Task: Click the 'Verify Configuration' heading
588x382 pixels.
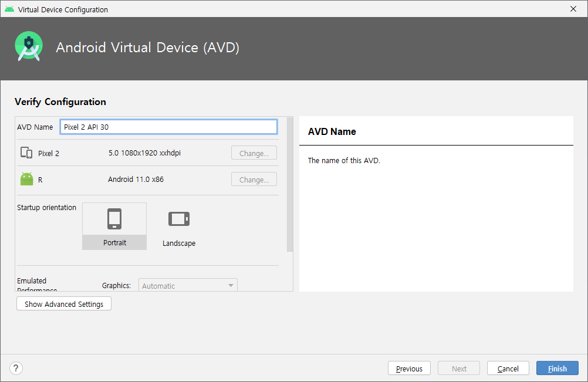Action: [60, 102]
